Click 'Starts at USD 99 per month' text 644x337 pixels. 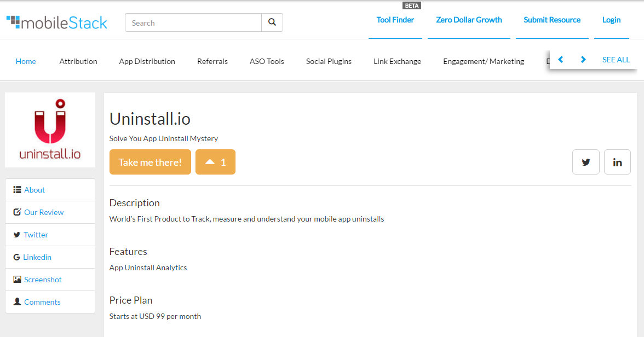[156, 316]
